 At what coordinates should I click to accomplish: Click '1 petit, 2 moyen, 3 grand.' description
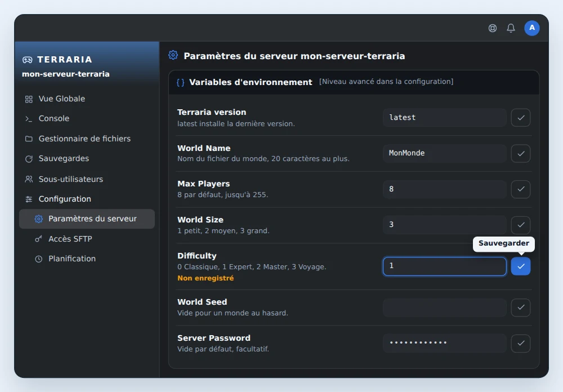tap(224, 231)
